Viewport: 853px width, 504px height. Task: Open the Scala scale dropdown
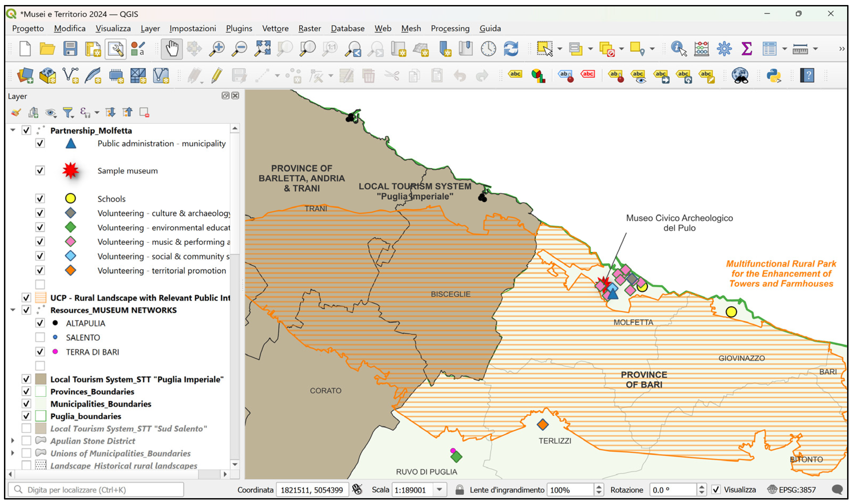pyautogui.click(x=439, y=490)
